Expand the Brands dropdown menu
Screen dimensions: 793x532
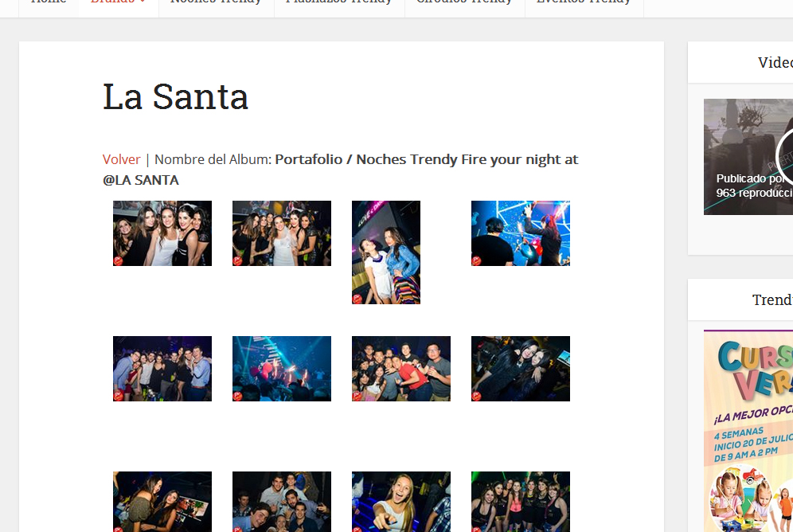[x=118, y=3]
